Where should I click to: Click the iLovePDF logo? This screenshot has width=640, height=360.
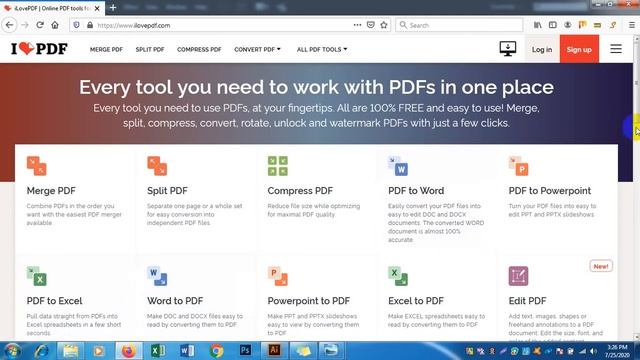coord(39,49)
